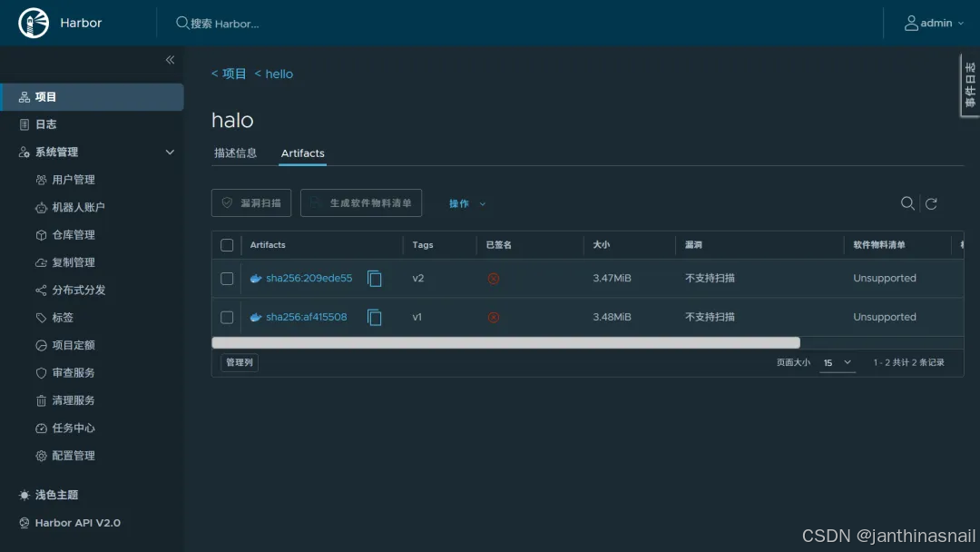The height and width of the screenshot is (552, 980).
Task: Open 任务中心 in the sidebar
Action: pos(73,429)
